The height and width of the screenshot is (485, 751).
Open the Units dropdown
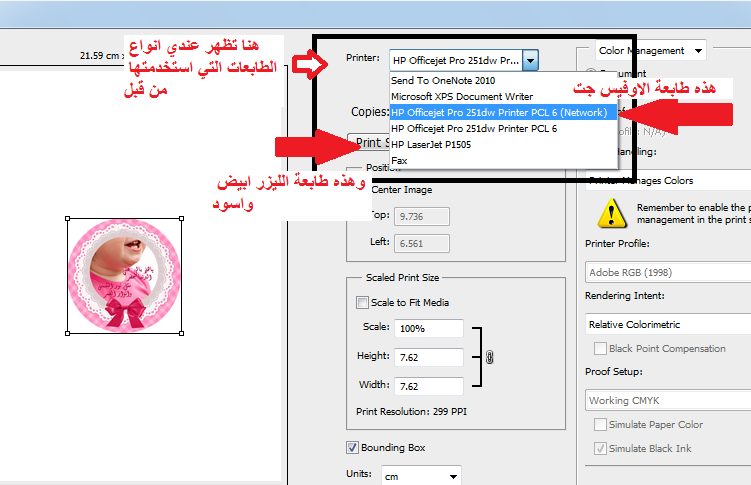click(x=421, y=476)
